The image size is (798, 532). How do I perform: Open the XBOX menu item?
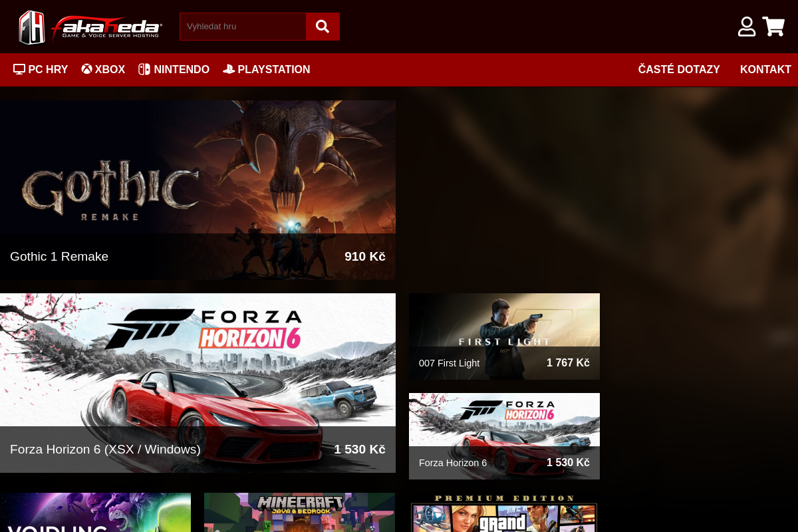pos(103,69)
